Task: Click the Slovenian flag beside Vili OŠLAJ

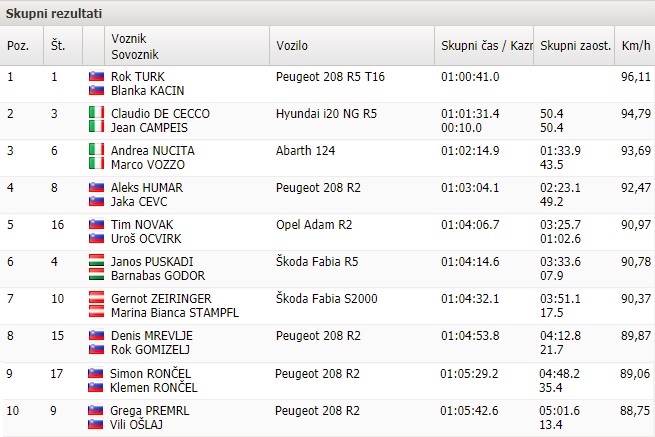Action: pyautogui.click(x=96, y=424)
